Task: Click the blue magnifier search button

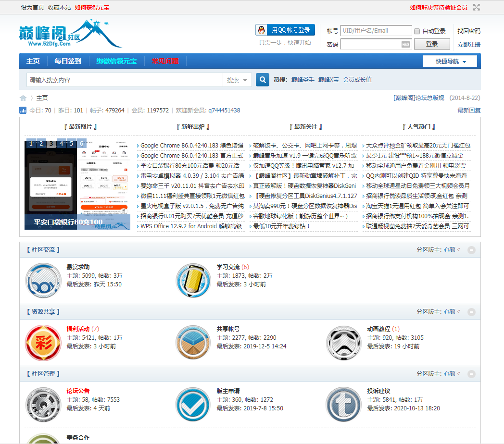Action: click(x=262, y=80)
